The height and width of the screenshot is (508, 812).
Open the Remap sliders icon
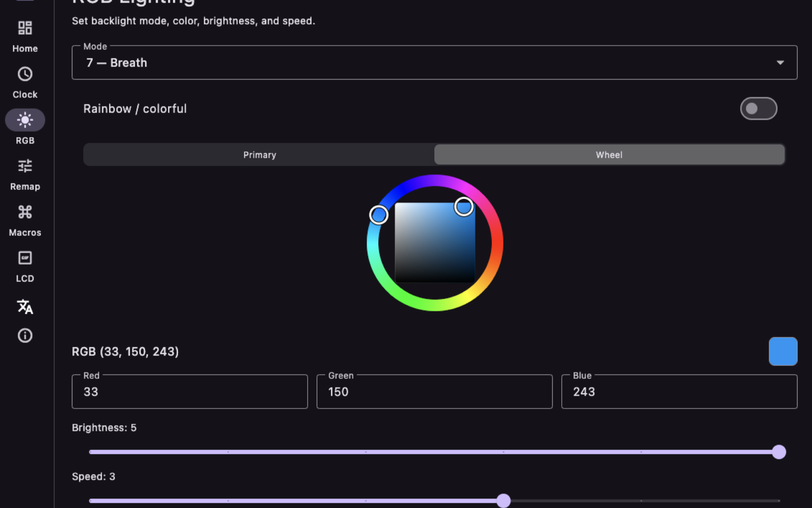coord(25,166)
